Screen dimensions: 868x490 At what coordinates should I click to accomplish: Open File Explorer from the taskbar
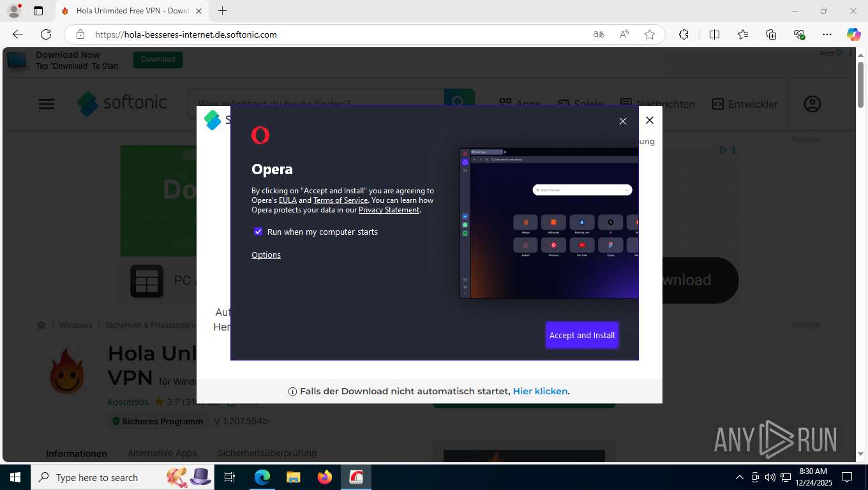click(293, 477)
